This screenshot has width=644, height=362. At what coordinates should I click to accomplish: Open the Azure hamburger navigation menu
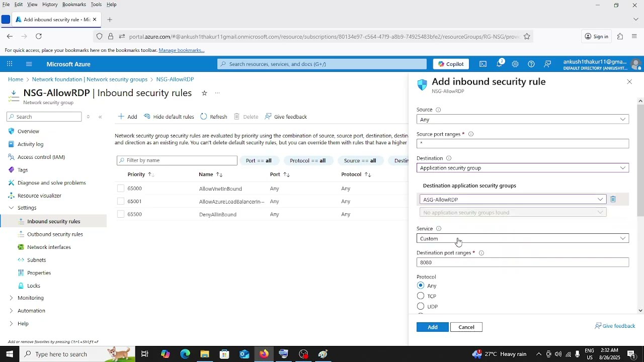[29, 64]
